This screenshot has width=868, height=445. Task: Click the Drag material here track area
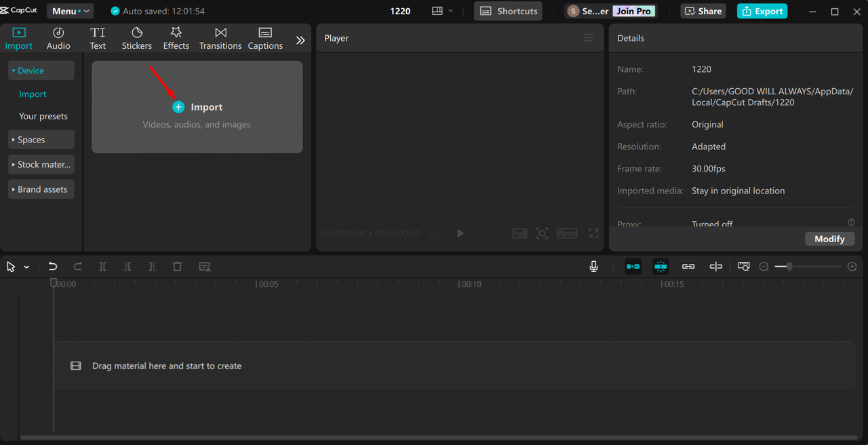coord(454,366)
